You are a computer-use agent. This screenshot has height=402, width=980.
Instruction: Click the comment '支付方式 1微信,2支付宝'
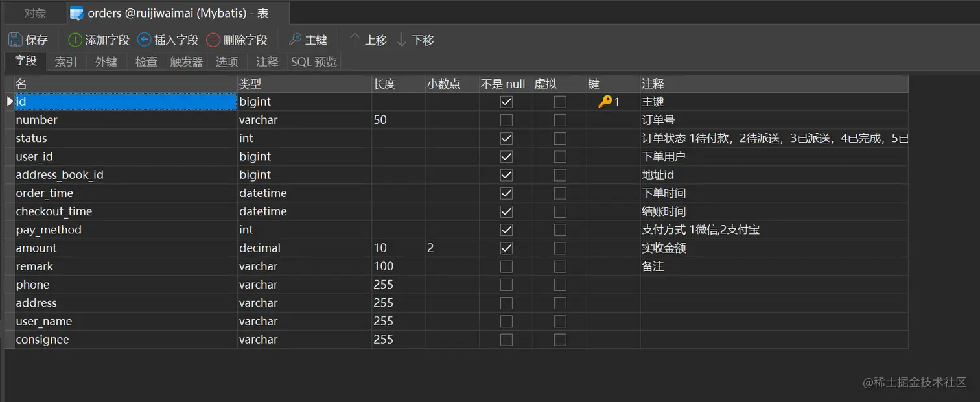(x=701, y=230)
